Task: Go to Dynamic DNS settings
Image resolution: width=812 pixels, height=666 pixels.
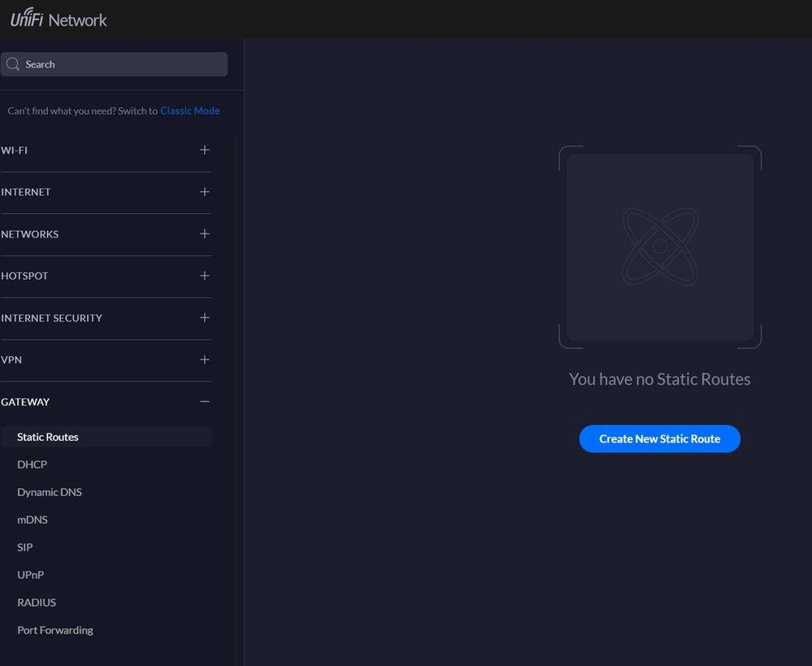Action: [50, 493]
